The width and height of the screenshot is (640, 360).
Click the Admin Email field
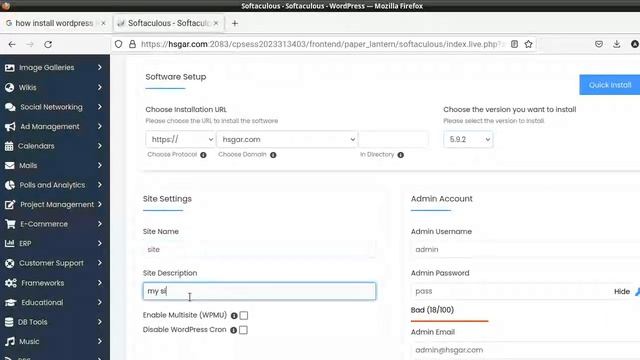point(525,350)
